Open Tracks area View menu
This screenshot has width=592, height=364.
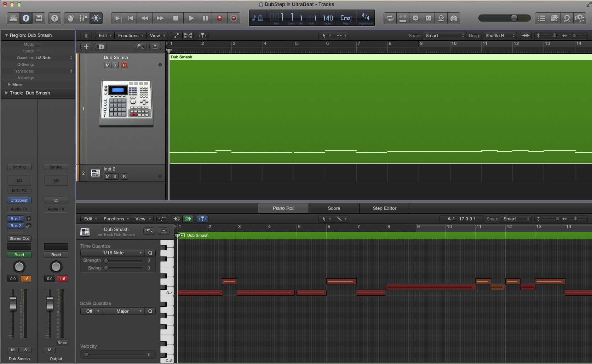pyautogui.click(x=157, y=35)
